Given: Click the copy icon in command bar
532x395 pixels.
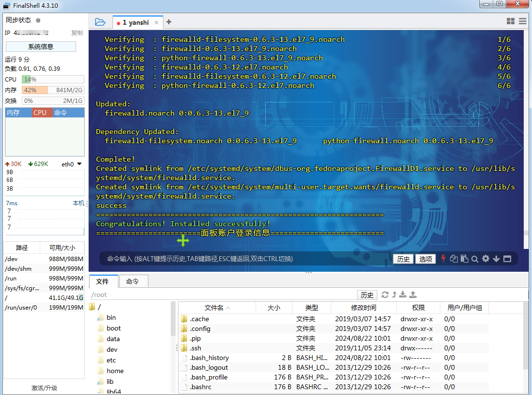Looking at the screenshot, I should pos(454,259).
